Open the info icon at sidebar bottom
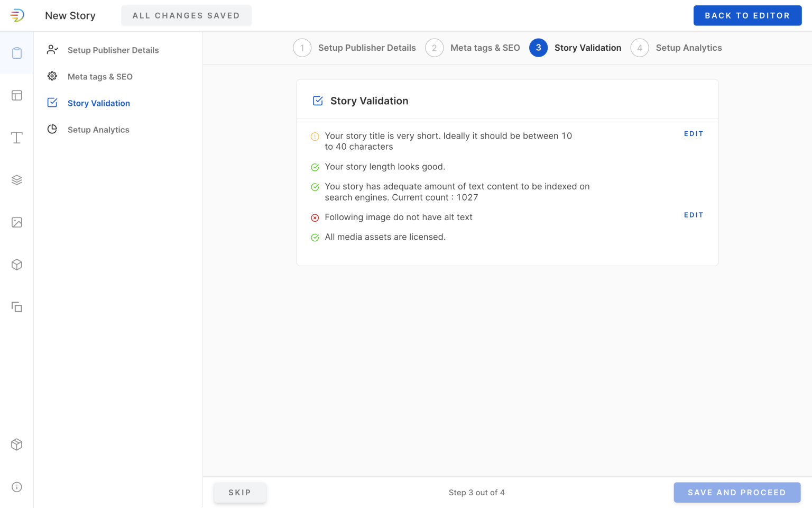812x508 pixels. point(16,487)
